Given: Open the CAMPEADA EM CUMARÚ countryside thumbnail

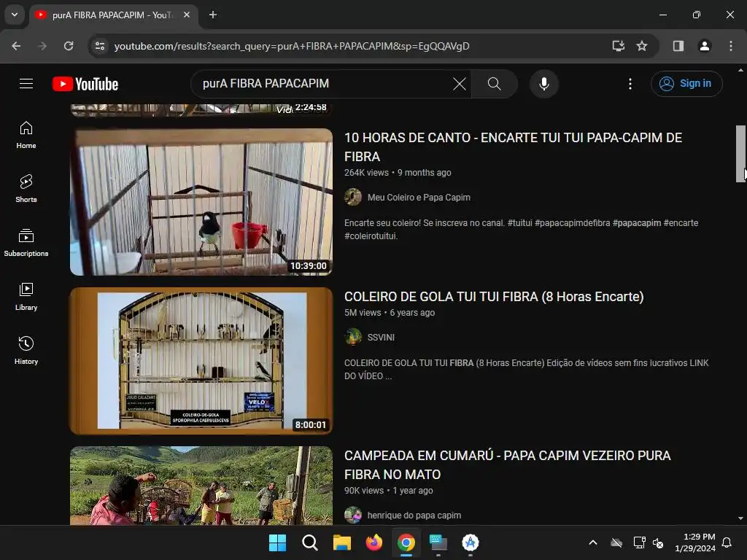Looking at the screenshot, I should (x=201, y=486).
